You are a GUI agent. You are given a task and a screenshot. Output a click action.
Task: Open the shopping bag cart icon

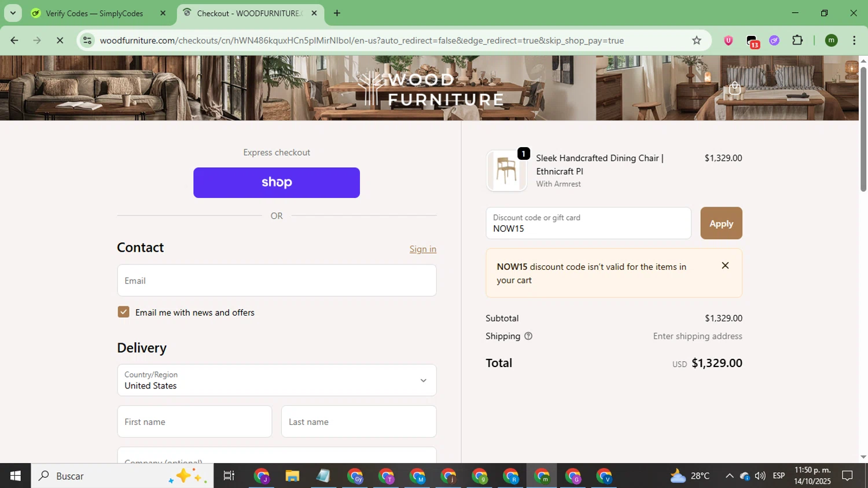(x=735, y=88)
